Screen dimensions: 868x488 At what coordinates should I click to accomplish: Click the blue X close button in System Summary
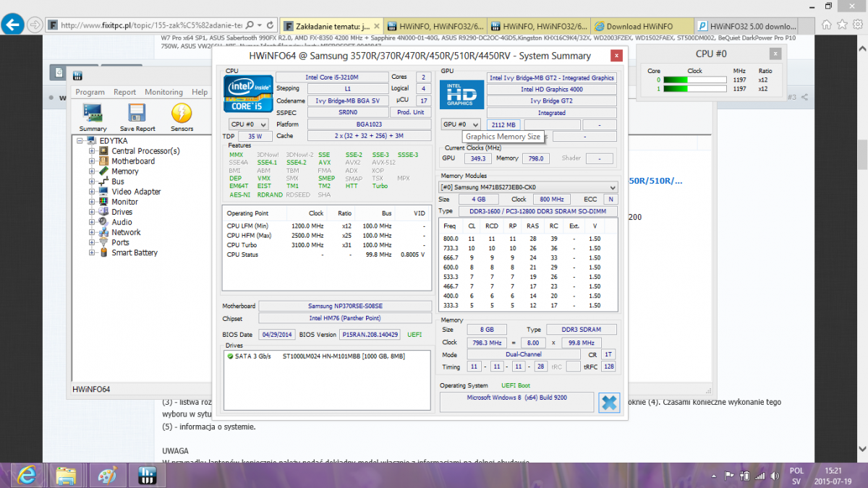610,403
